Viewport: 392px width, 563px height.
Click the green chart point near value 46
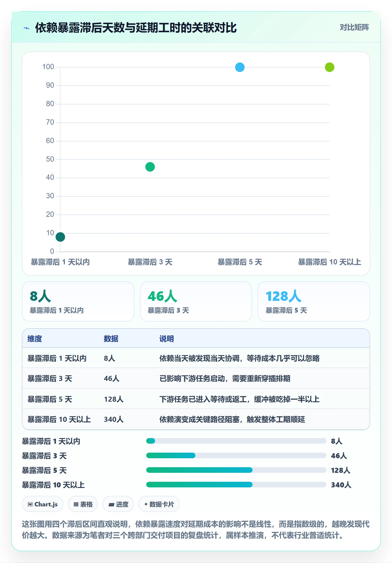(x=150, y=167)
